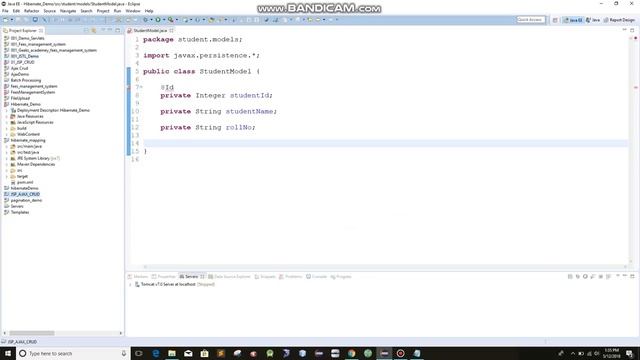Open the Mail app from the taskbar
Screen dimensions: 640x360
tap(188, 353)
